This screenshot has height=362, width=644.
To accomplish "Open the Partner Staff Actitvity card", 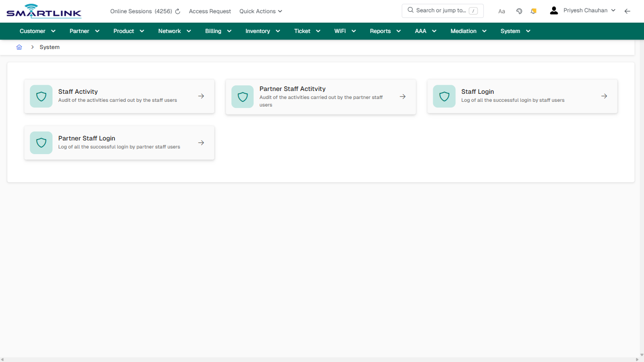I will (x=321, y=97).
